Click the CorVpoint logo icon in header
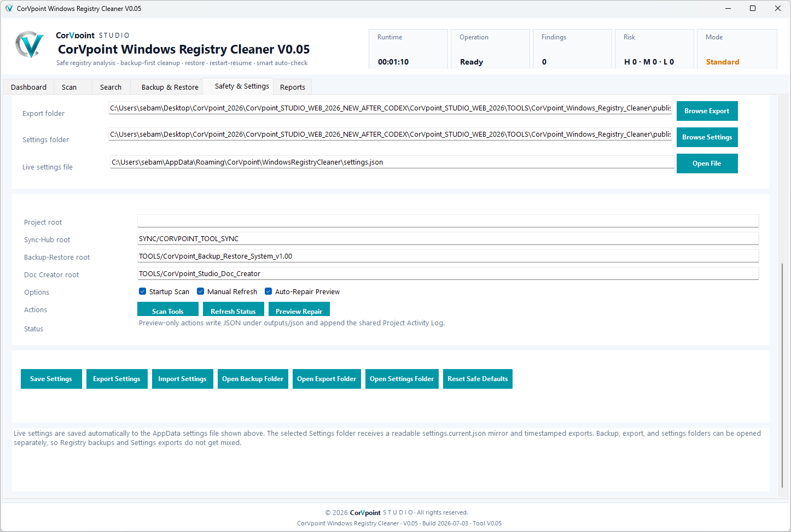This screenshot has height=532, width=791. [30, 45]
